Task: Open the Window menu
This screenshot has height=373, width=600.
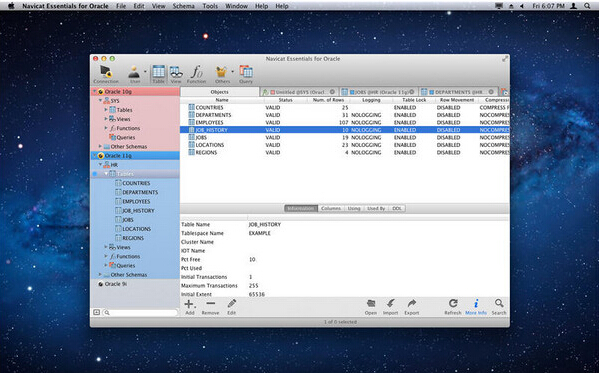Action: 236,6
